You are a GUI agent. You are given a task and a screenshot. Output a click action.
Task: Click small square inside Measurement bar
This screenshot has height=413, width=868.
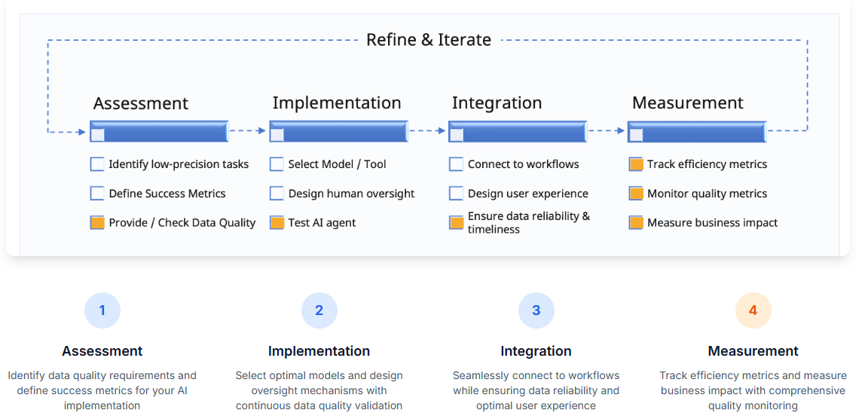(635, 135)
